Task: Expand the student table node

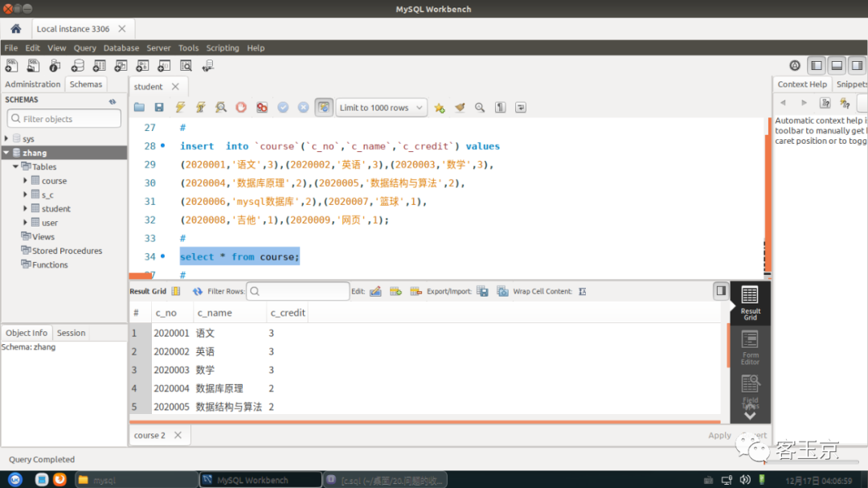Action: point(25,208)
